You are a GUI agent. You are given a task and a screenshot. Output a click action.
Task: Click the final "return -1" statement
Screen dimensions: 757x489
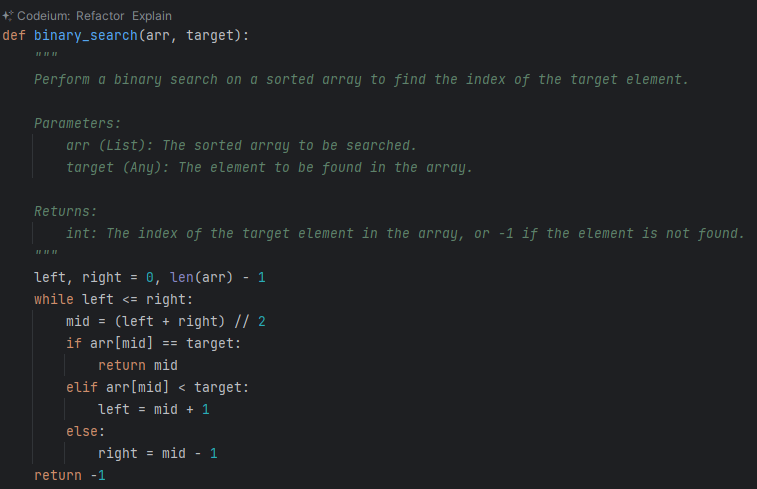pos(70,475)
